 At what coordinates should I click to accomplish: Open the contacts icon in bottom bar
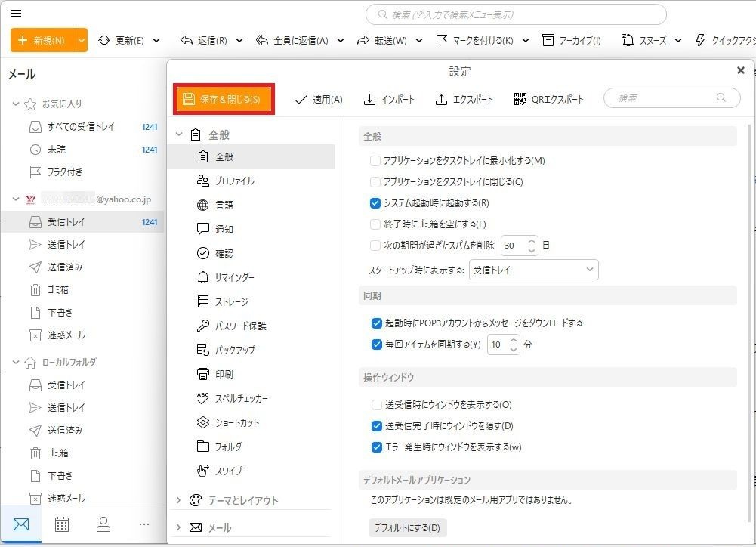coord(103,524)
